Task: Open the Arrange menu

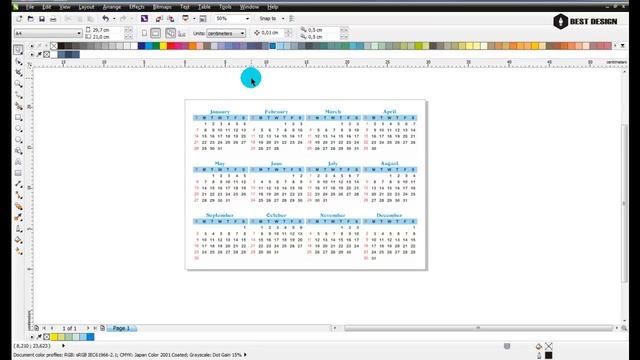Action: (112, 7)
